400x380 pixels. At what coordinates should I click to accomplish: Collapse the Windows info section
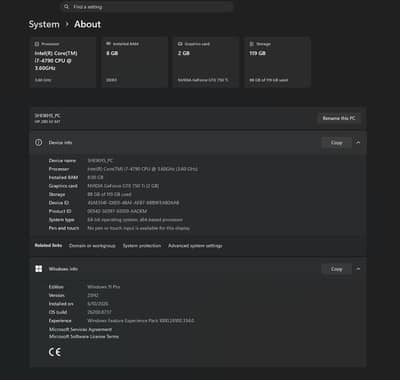[358, 269]
